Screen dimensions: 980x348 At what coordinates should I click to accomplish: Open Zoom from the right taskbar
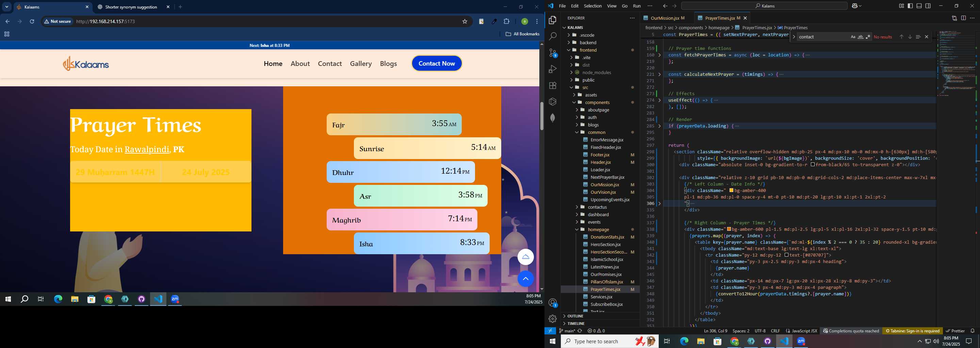click(801, 341)
